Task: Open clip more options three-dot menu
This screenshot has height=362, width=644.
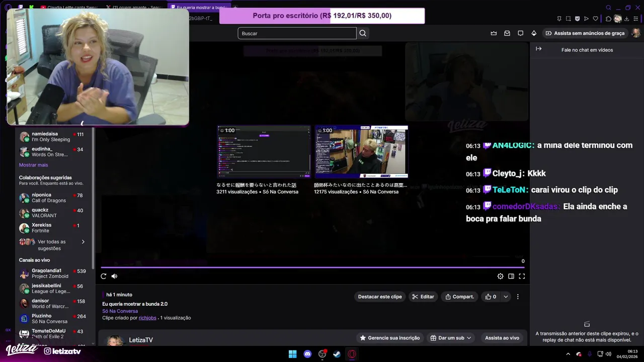Action: click(x=518, y=297)
